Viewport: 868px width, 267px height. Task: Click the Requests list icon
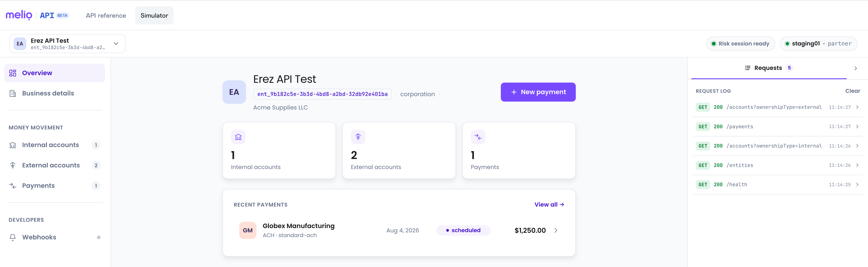(x=748, y=68)
